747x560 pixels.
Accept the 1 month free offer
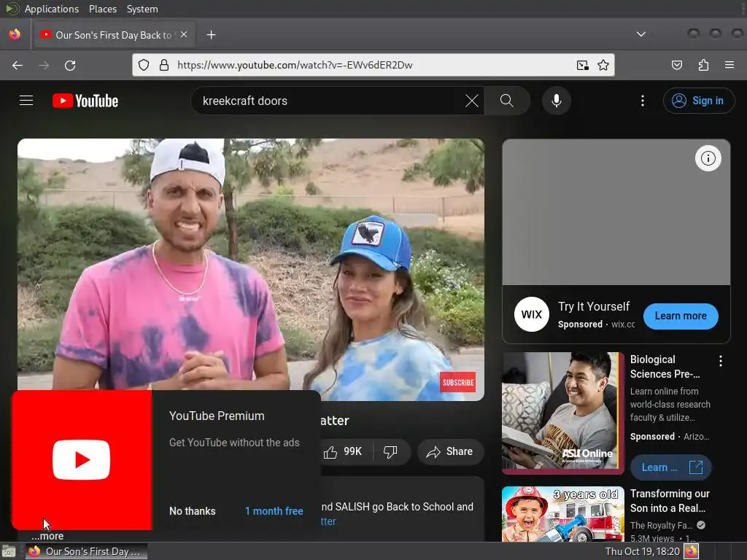(x=274, y=511)
